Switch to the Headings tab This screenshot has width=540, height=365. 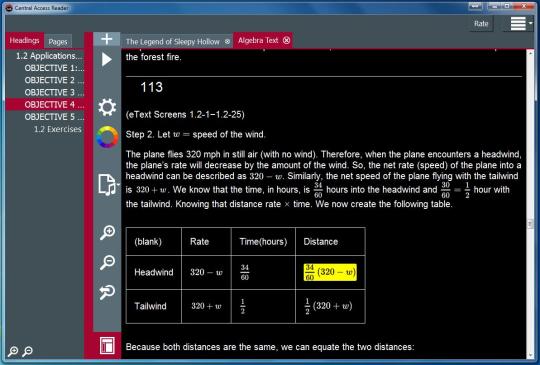pyautogui.click(x=24, y=40)
